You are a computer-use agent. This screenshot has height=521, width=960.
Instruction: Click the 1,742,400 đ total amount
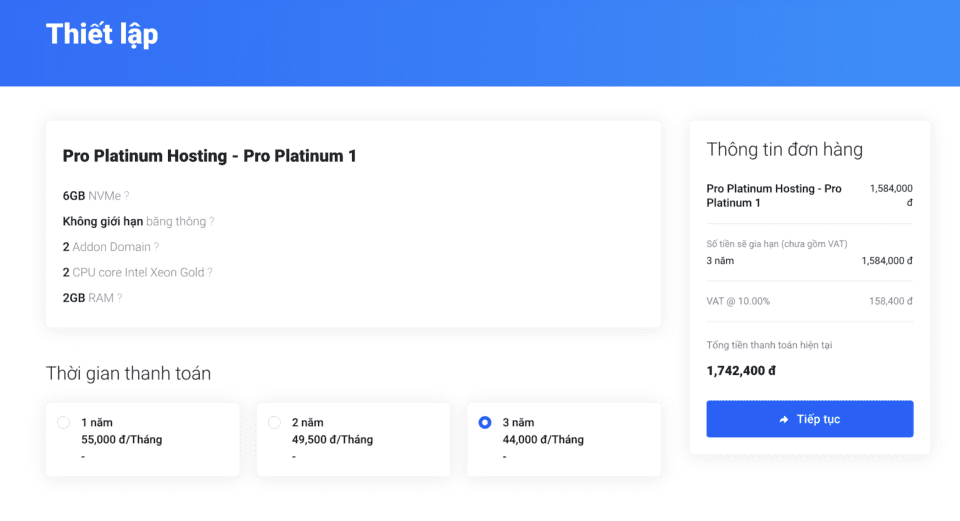click(x=741, y=371)
